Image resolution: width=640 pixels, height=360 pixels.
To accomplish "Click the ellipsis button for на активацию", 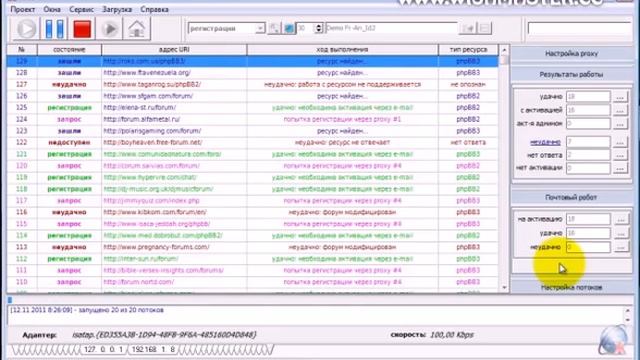I will pos(621,219).
